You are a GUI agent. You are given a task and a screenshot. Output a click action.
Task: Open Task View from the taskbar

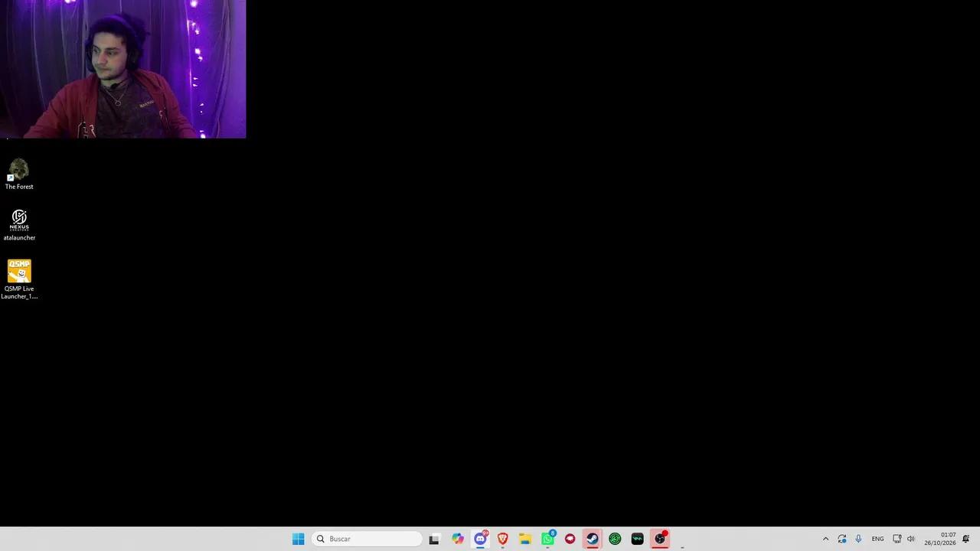coord(434,539)
